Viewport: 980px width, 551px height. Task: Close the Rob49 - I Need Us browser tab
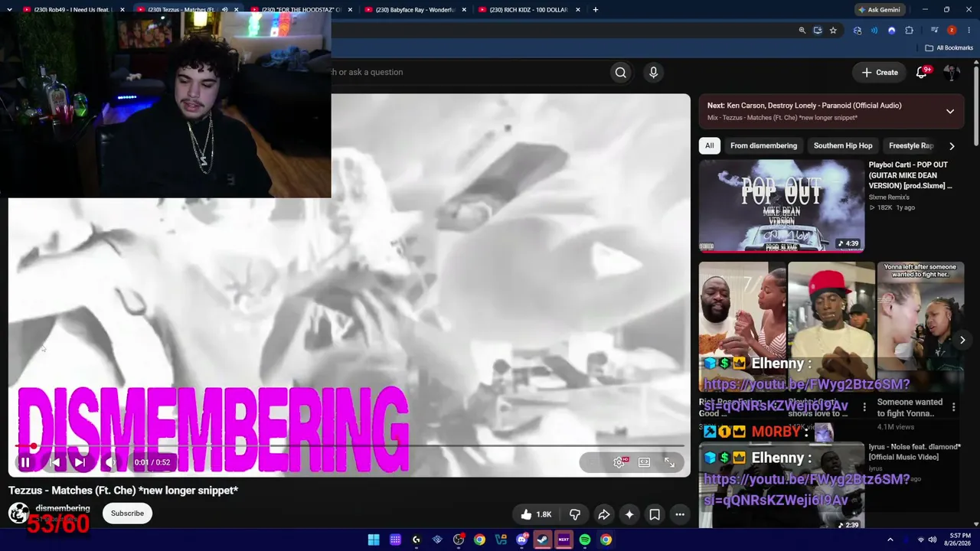coord(122,10)
